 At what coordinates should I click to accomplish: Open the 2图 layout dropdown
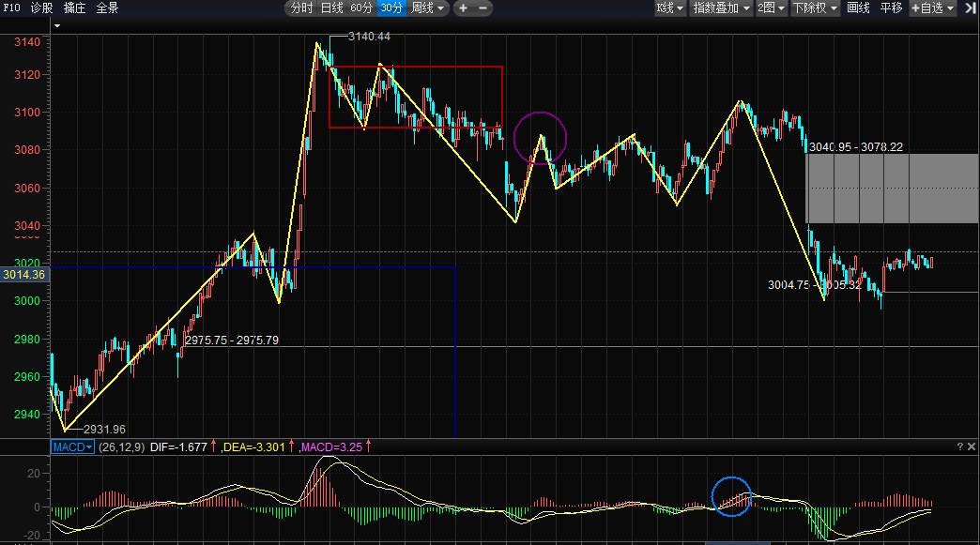point(772,8)
